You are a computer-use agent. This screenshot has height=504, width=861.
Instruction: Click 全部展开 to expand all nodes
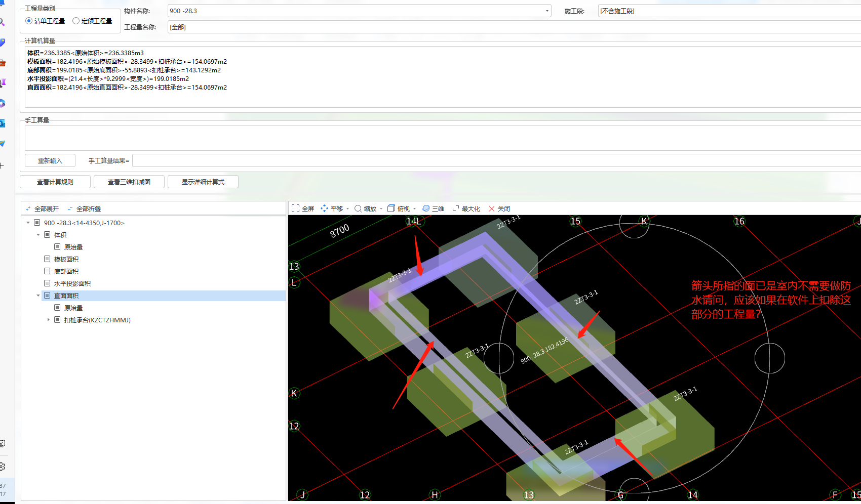pos(42,208)
